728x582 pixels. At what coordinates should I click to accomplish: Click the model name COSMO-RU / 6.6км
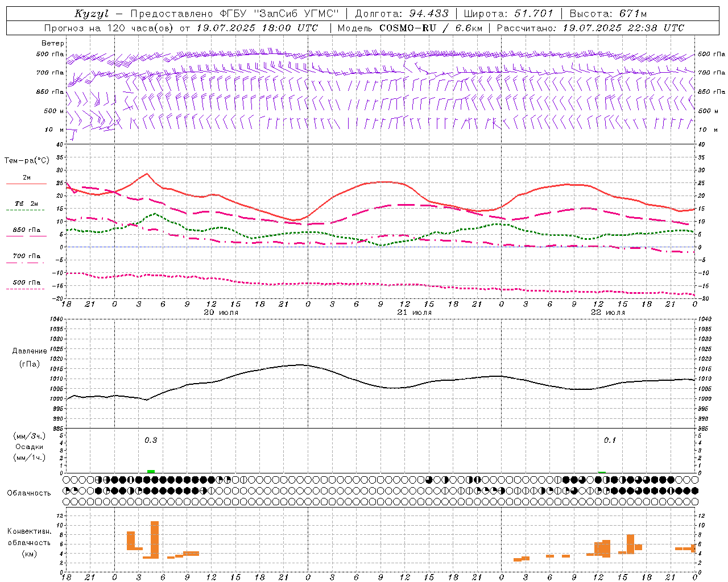tap(431, 28)
